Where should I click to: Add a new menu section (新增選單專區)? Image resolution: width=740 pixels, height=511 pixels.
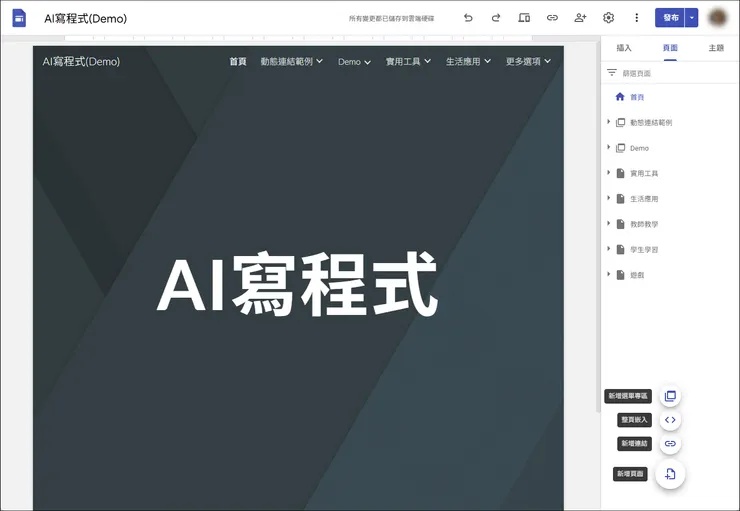point(670,396)
